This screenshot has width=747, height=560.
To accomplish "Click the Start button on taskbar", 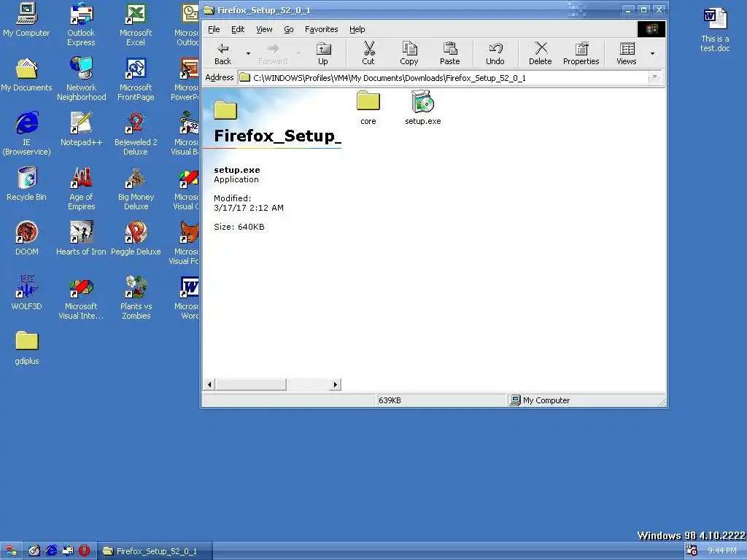I will pyautogui.click(x=10, y=551).
